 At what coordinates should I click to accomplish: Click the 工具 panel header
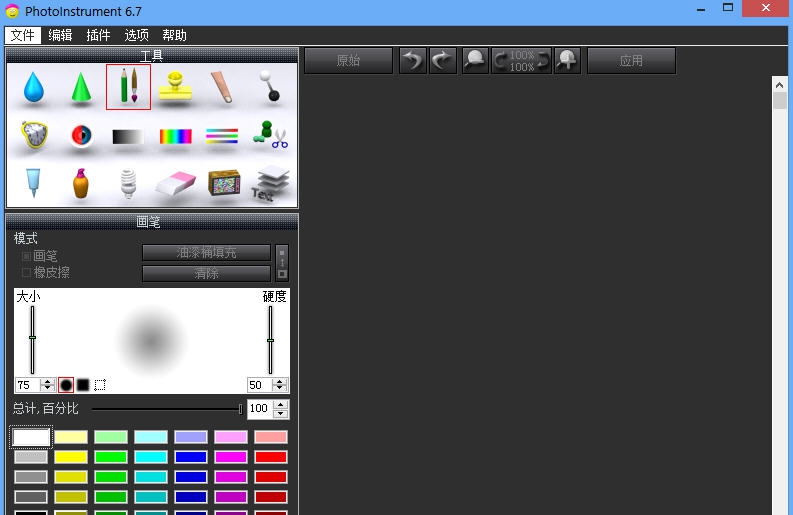click(152, 55)
